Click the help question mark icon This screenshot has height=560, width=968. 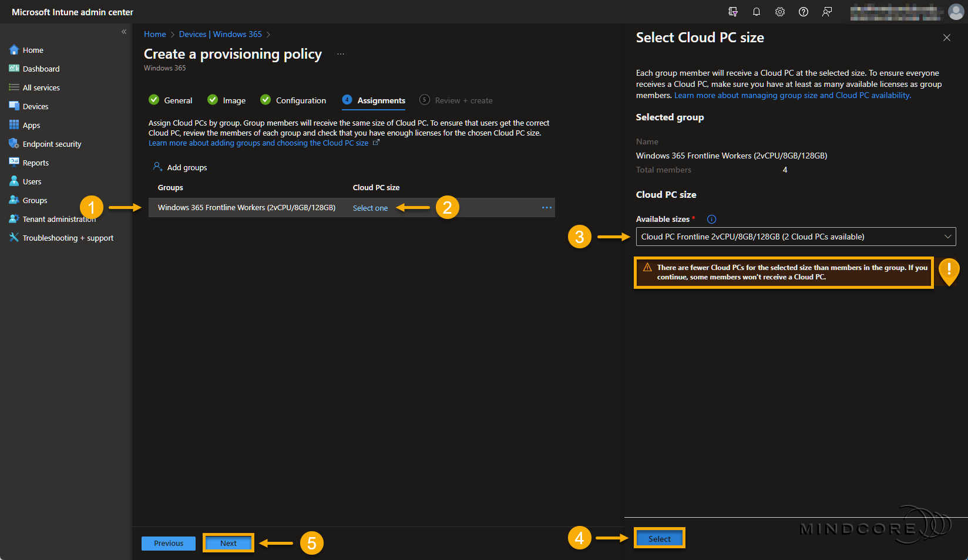[804, 12]
